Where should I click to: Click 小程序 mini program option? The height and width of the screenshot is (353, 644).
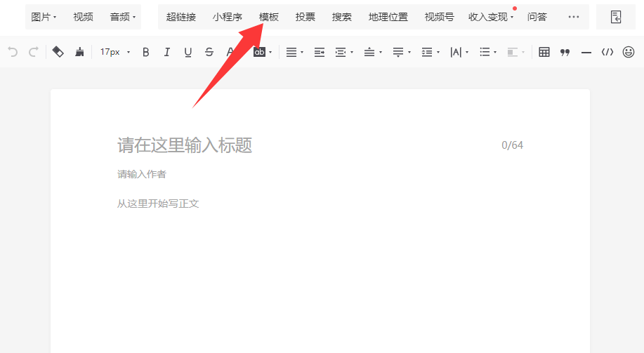(227, 17)
